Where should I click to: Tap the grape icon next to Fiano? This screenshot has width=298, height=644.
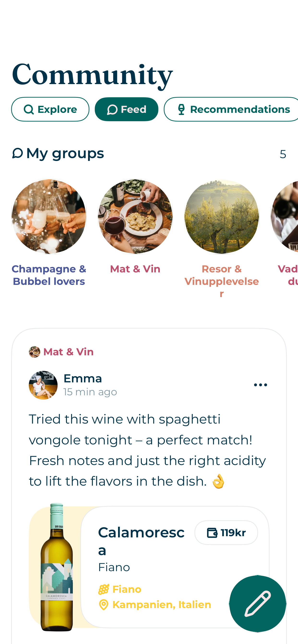tap(103, 589)
